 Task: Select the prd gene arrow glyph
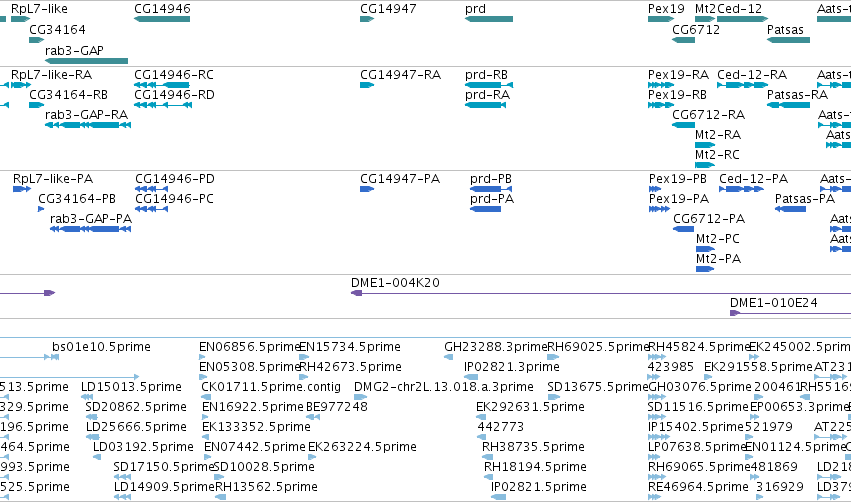click(x=489, y=19)
